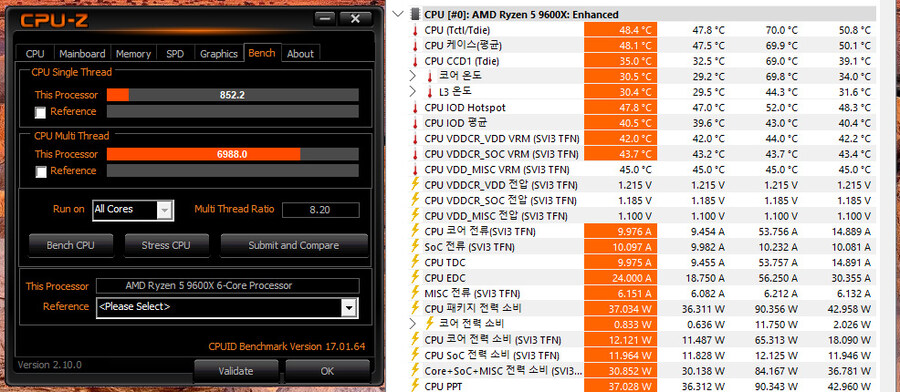
Task: Click empty single thread Reference bar
Action: pos(232,111)
